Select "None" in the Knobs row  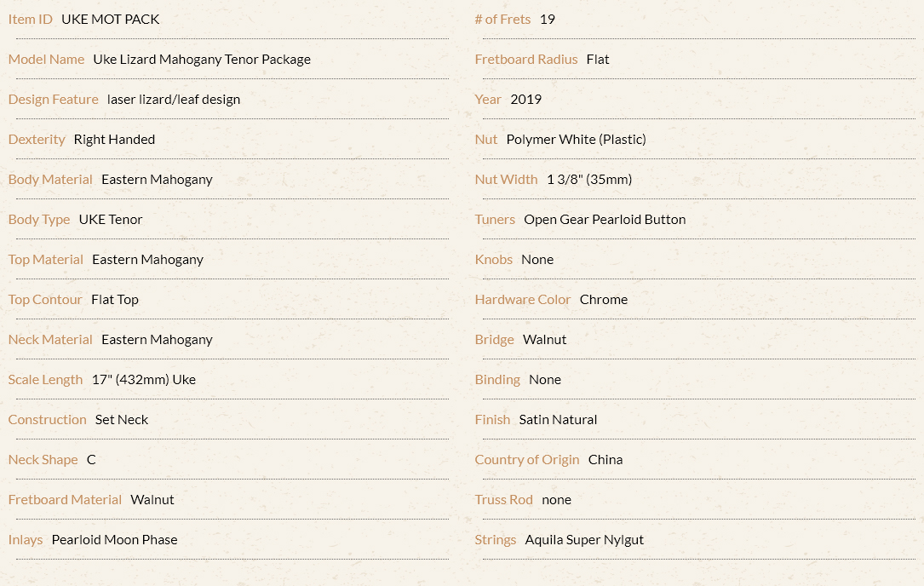[x=537, y=260]
